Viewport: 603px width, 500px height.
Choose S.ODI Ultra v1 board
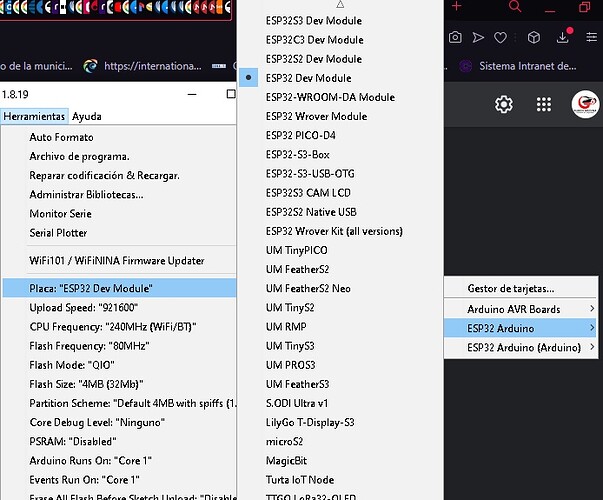pos(341,403)
